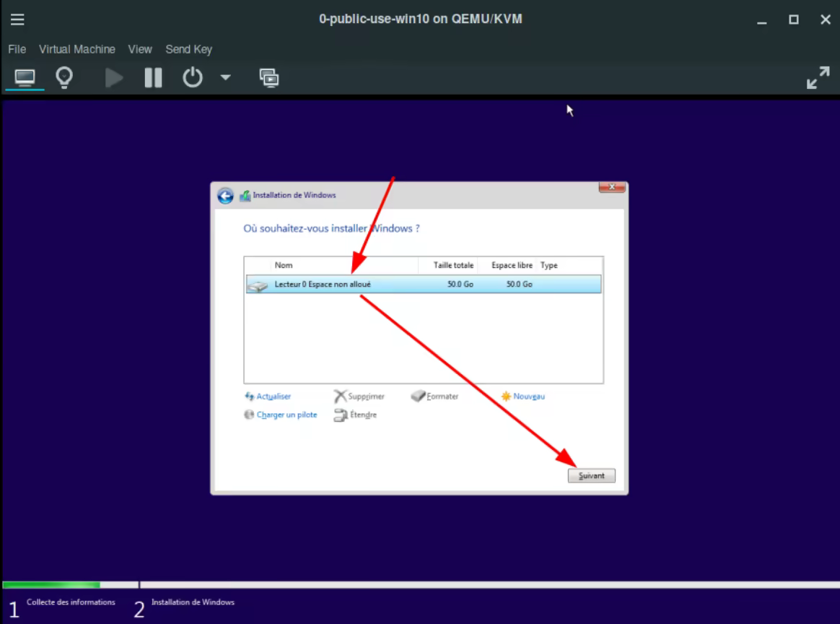Viewport: 840px width, 624px height.
Task: Click the power shutdown button
Action: (193, 77)
